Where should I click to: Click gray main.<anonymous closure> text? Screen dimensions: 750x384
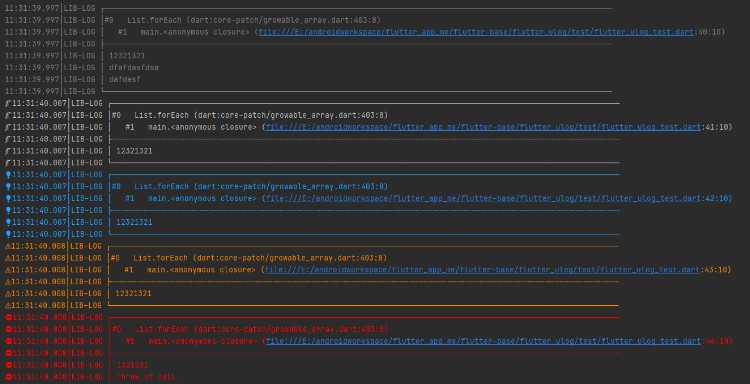[x=195, y=32]
